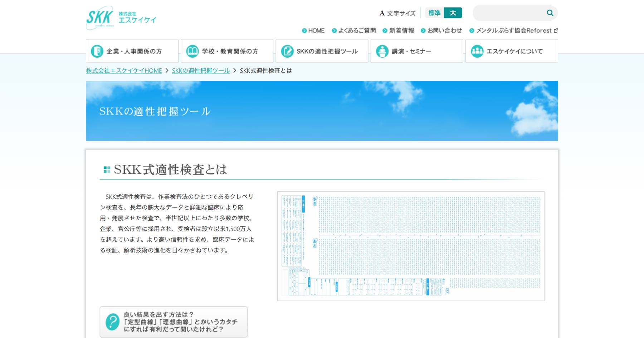This screenshot has height=338, width=644.
Task: Click bullet icon next to メンタルぷらす協会Reforest
Action: pos(472,31)
